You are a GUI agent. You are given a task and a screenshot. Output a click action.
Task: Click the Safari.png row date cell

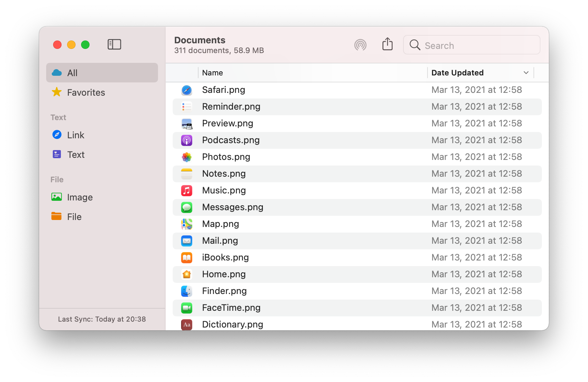[477, 90]
